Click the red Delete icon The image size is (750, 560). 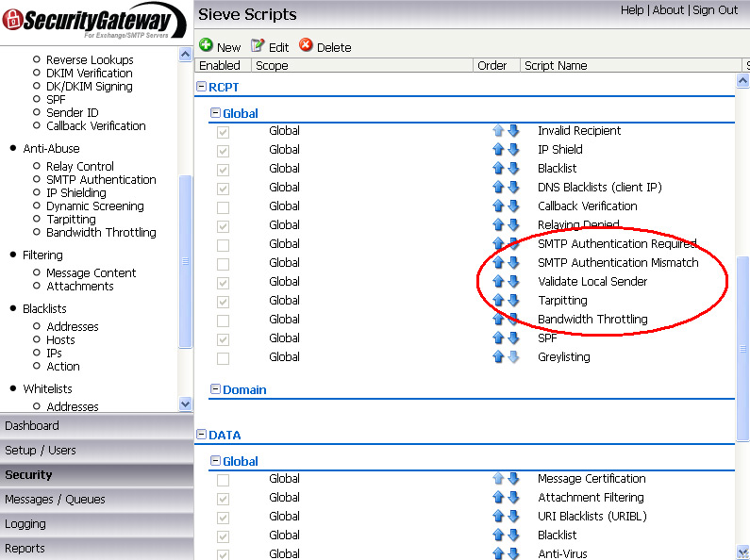tap(306, 45)
